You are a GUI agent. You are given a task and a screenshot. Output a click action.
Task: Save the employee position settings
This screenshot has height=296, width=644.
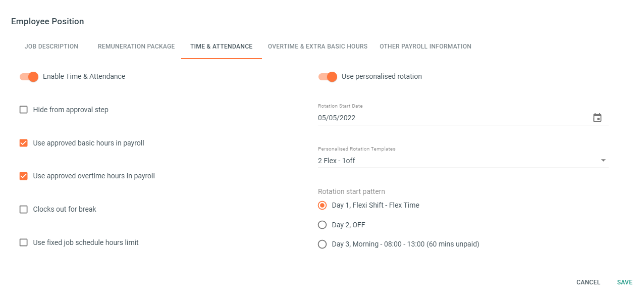[x=625, y=282]
